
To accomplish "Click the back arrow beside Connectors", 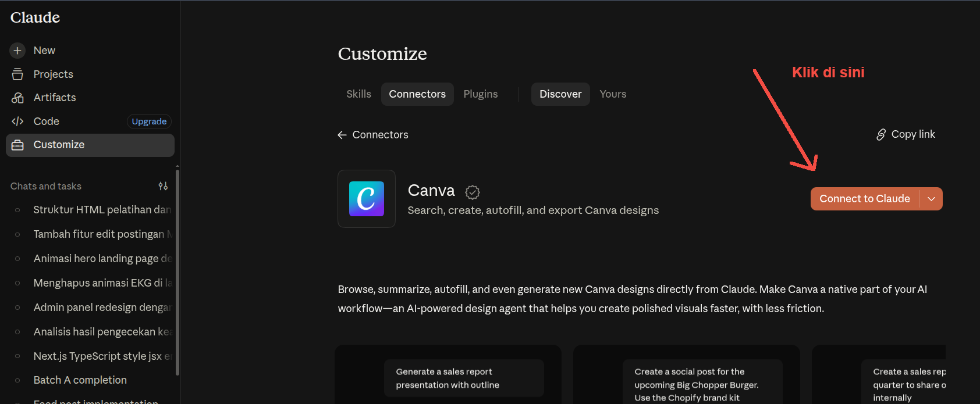I will click(x=342, y=135).
